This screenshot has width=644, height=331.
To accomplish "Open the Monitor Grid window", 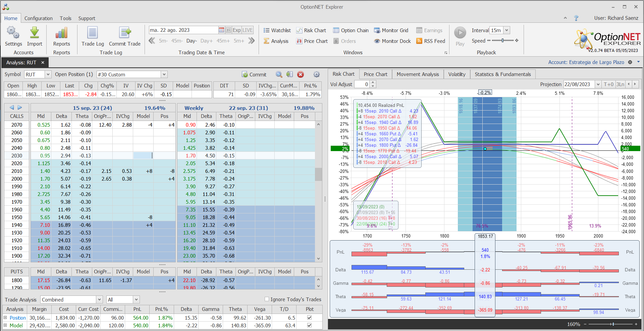I will (391, 30).
